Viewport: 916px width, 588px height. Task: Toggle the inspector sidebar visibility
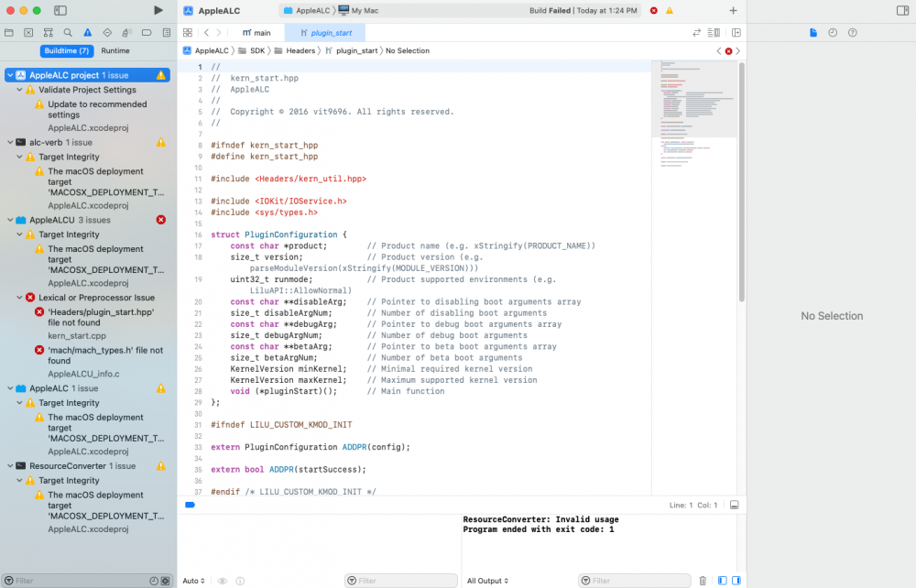902,10
